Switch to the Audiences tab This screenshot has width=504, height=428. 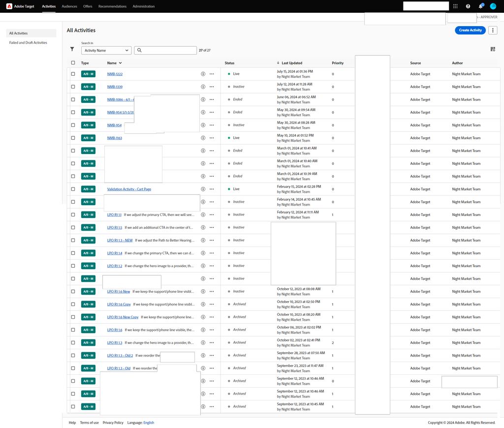[69, 6]
